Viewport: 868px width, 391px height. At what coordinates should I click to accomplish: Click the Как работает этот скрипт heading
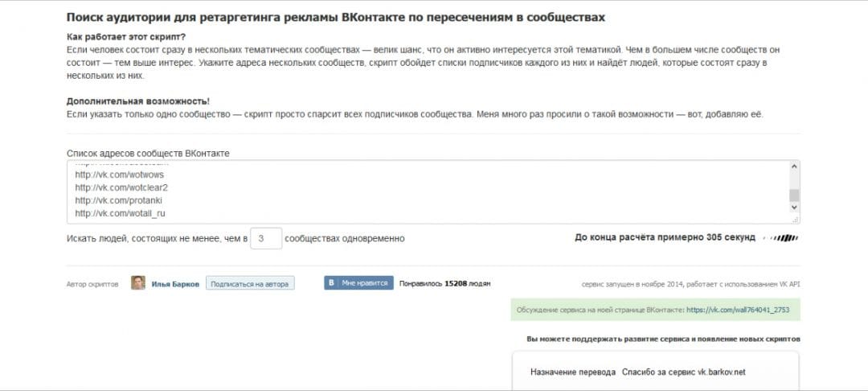(126, 37)
